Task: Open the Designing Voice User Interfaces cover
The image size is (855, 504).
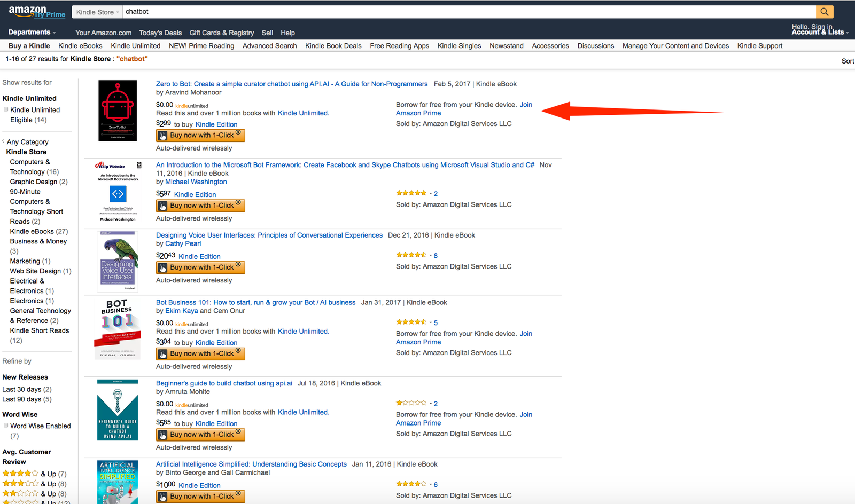Action: [x=118, y=261]
